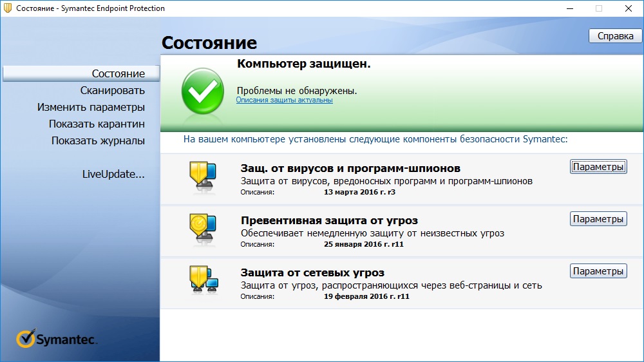Click the network threat protection shield icon
Viewport: 644px width, 362px height.
pos(204,280)
